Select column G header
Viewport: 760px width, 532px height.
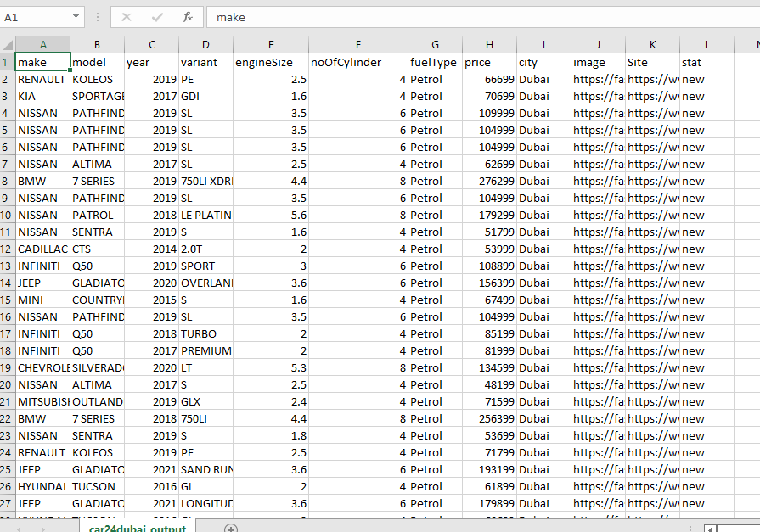(x=436, y=45)
